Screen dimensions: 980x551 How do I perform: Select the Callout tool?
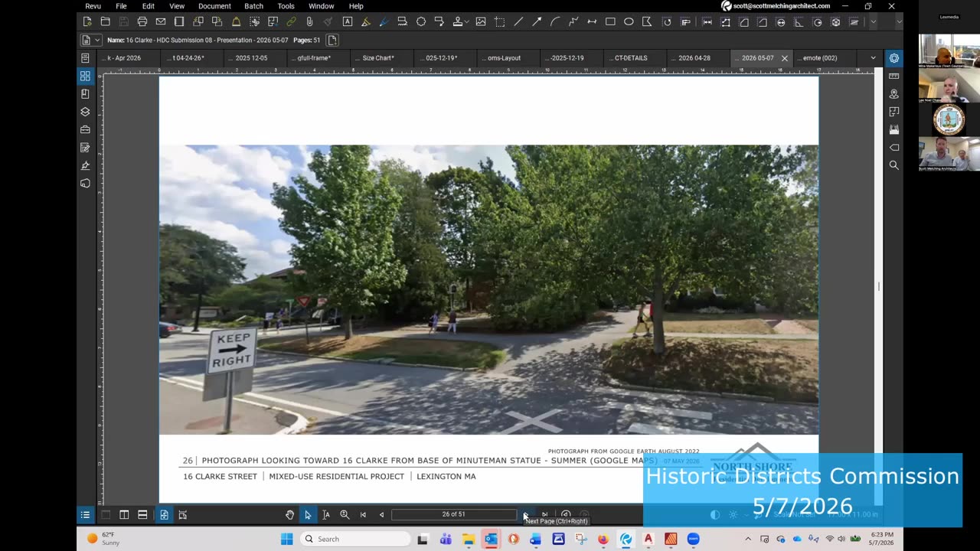click(439, 22)
